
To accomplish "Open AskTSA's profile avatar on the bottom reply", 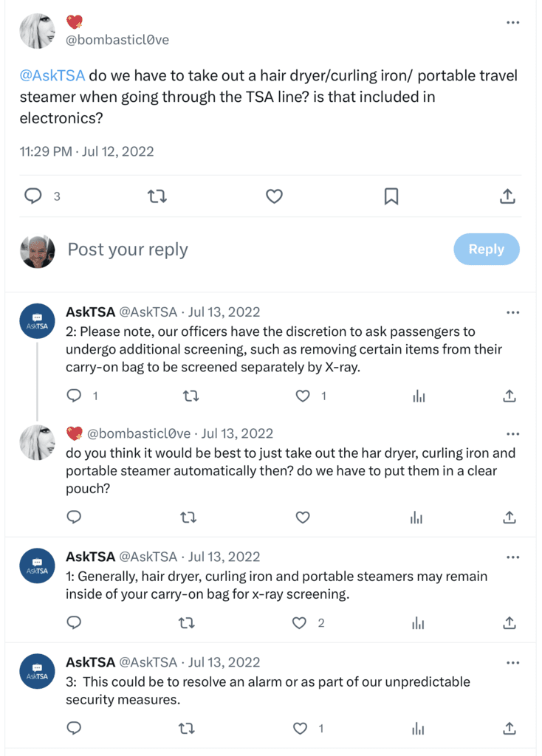I will 37,671.
